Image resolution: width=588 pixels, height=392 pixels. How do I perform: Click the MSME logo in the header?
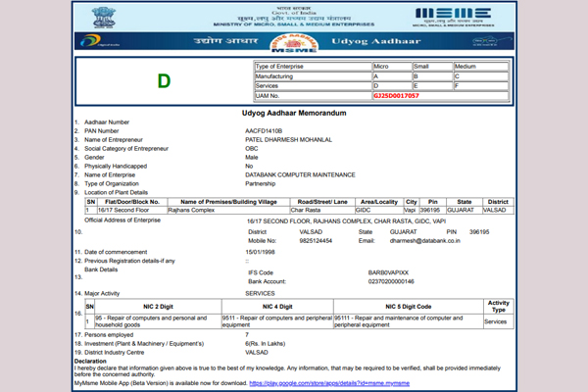(453, 18)
